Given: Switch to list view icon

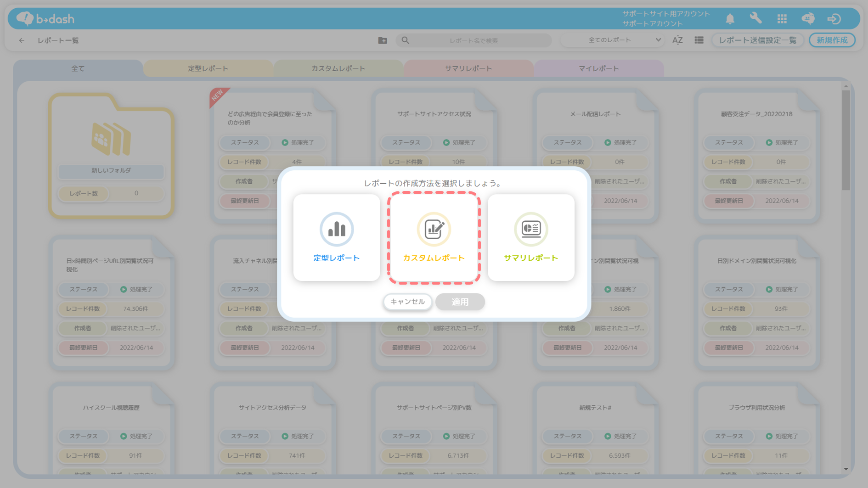Looking at the screenshot, I should click(x=699, y=40).
